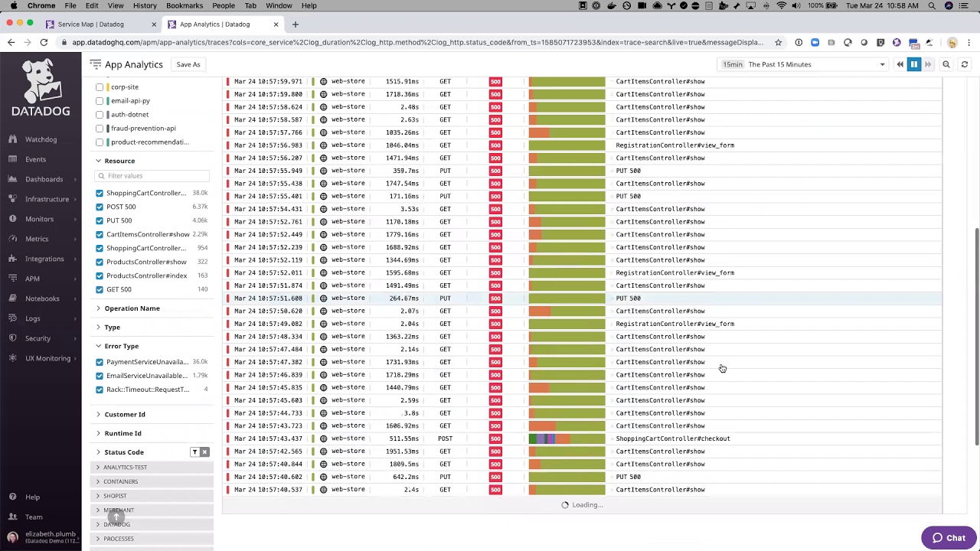Uncheck EmailServiceUnavailable error type

click(x=100, y=376)
